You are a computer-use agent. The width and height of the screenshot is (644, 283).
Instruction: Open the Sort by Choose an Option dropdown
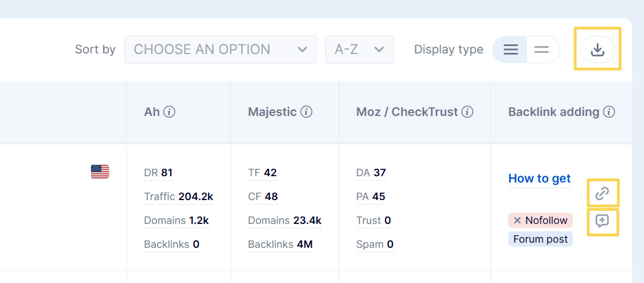220,49
